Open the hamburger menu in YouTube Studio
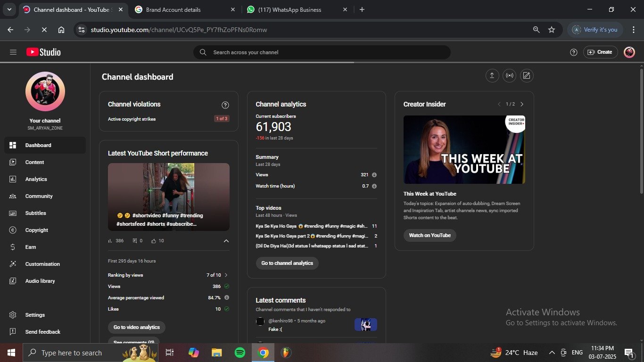The width and height of the screenshot is (644, 362). coord(13,52)
